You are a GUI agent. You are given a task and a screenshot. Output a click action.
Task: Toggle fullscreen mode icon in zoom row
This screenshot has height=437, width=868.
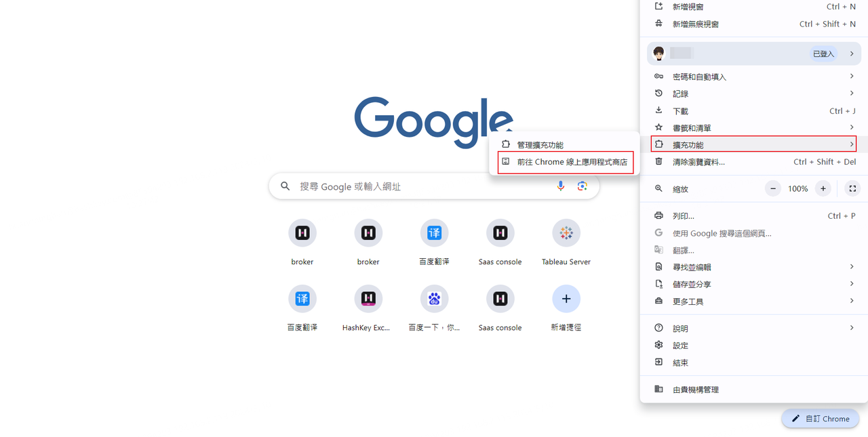click(x=852, y=189)
